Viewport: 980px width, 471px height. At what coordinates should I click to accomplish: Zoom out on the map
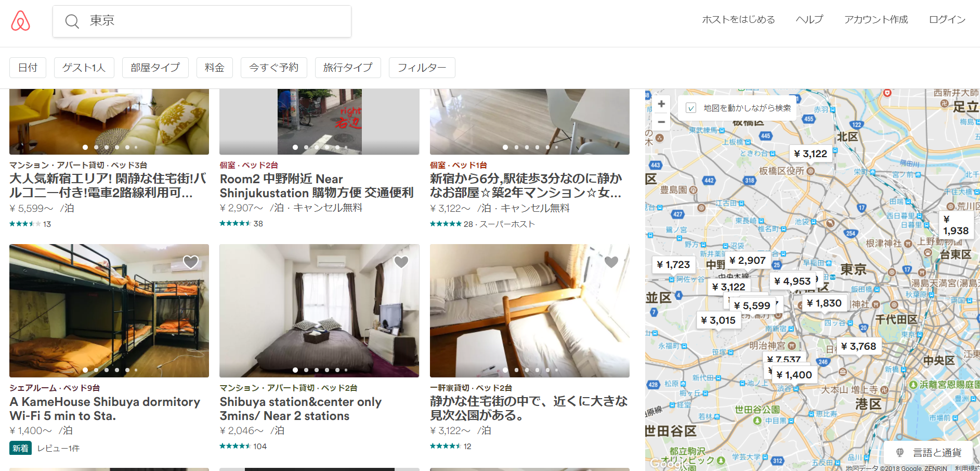tap(661, 122)
